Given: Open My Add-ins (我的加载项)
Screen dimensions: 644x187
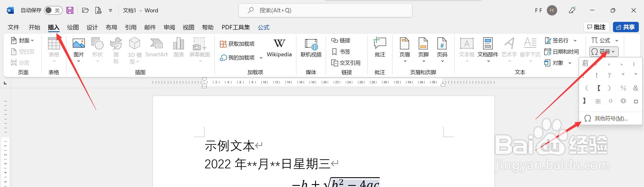Looking at the screenshot, I should pyautogui.click(x=237, y=58).
